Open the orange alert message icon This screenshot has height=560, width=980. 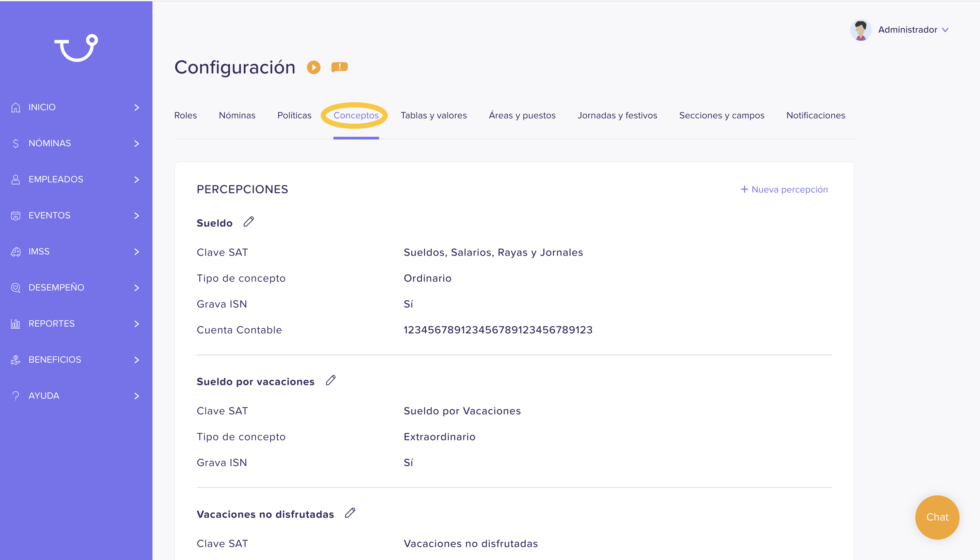[x=339, y=67]
